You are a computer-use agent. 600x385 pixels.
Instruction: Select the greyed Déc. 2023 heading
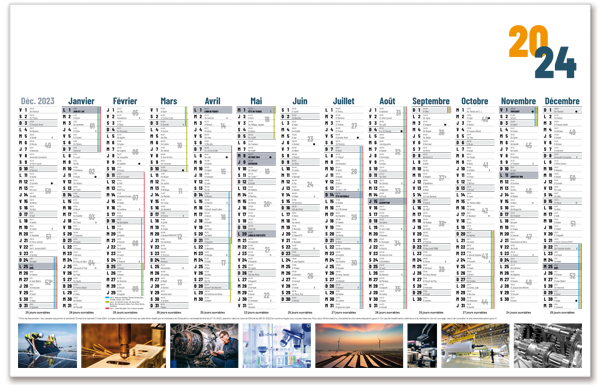pos(38,101)
